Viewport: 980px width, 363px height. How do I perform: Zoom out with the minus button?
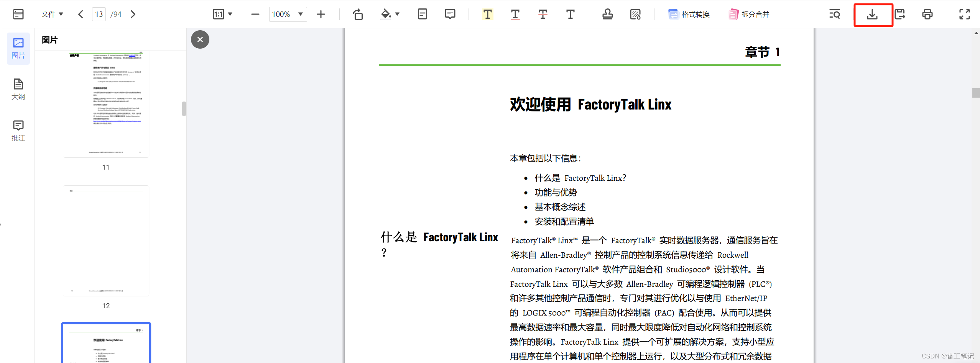click(x=255, y=14)
